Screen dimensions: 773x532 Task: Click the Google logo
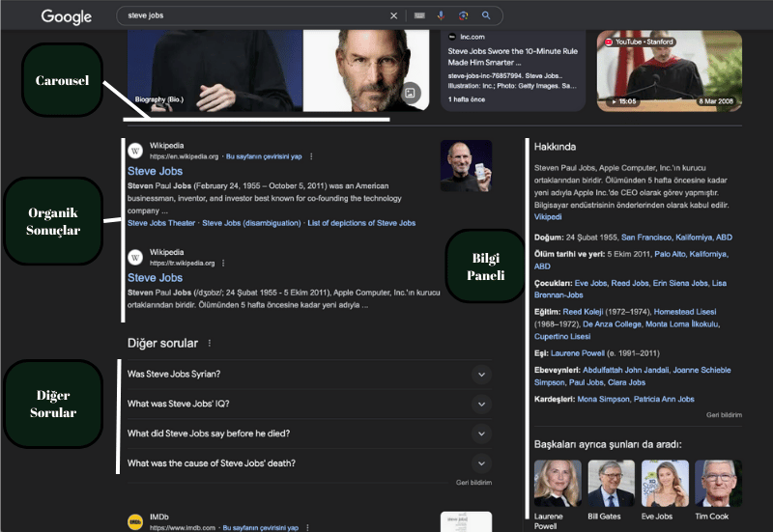pos(66,16)
